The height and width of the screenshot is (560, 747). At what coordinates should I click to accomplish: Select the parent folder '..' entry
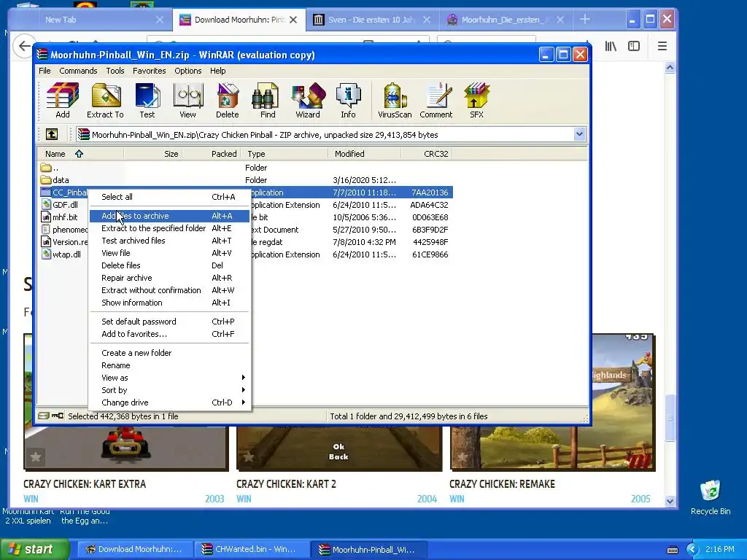(x=50, y=168)
